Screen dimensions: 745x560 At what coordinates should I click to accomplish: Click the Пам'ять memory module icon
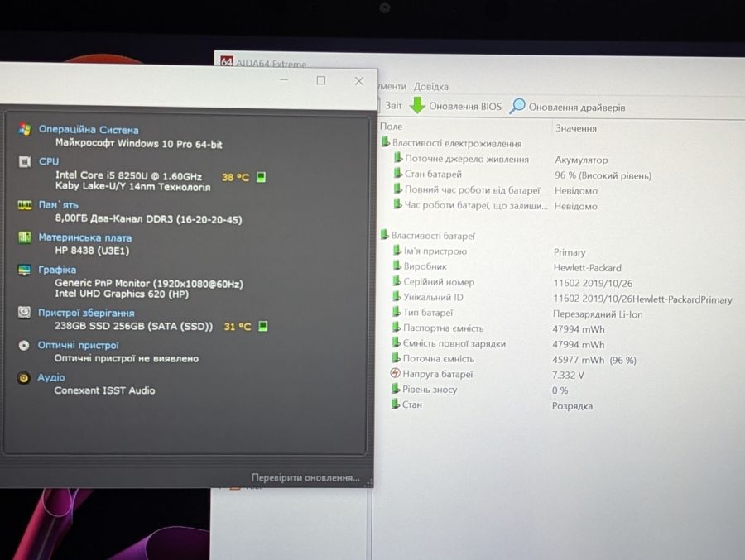[25, 204]
